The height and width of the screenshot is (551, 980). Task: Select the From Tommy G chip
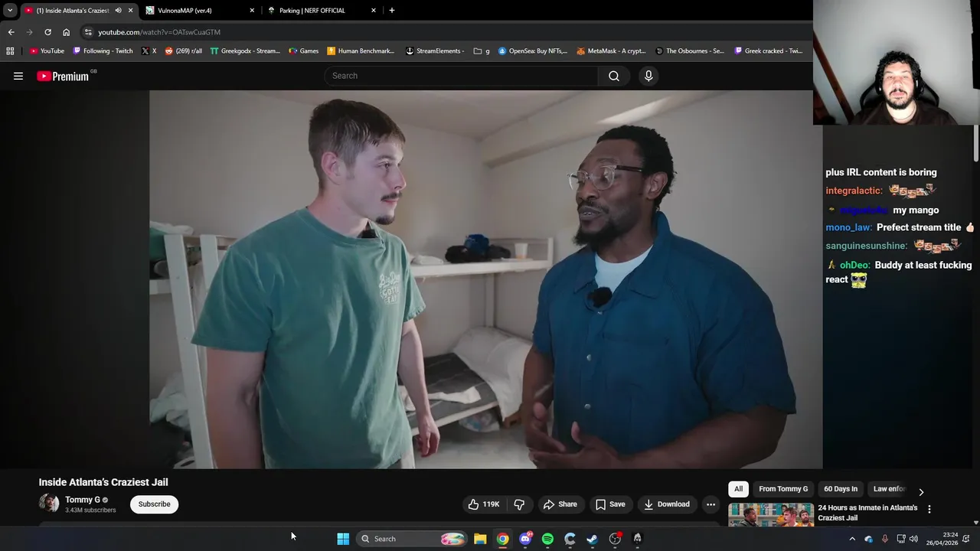tap(783, 489)
